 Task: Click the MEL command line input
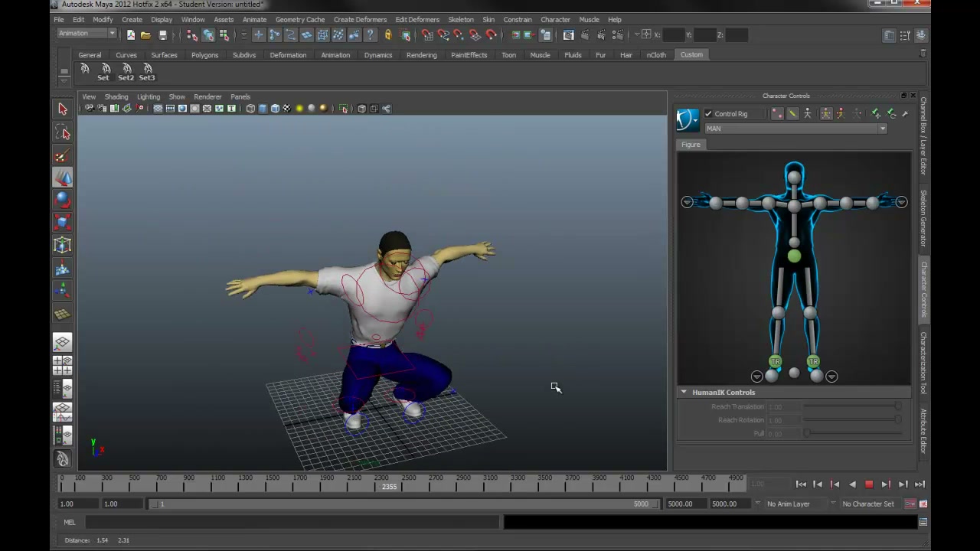pyautogui.click(x=292, y=523)
